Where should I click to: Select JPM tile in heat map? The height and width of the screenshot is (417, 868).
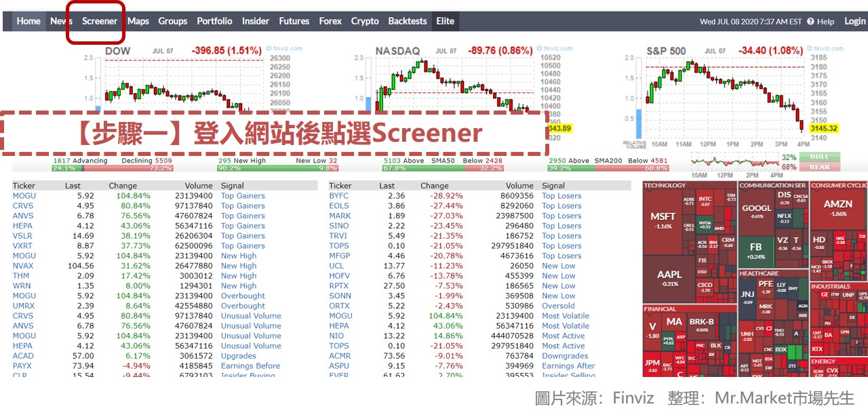652,365
